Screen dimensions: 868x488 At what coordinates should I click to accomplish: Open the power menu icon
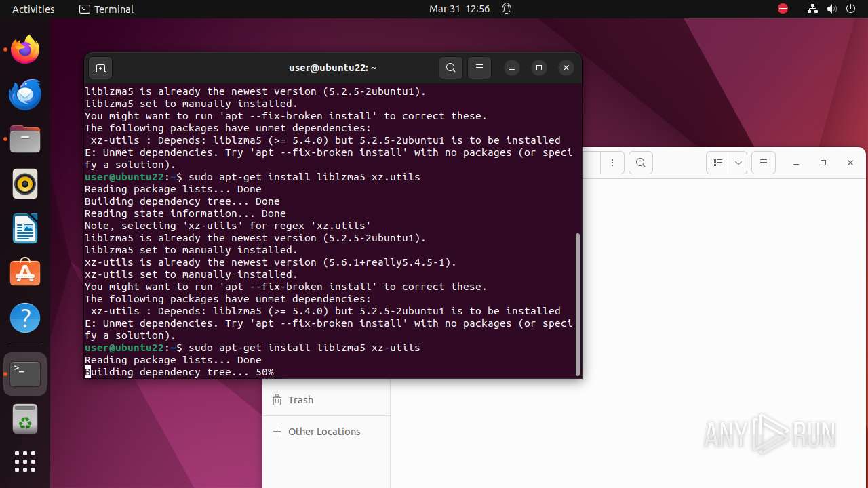pos(851,9)
